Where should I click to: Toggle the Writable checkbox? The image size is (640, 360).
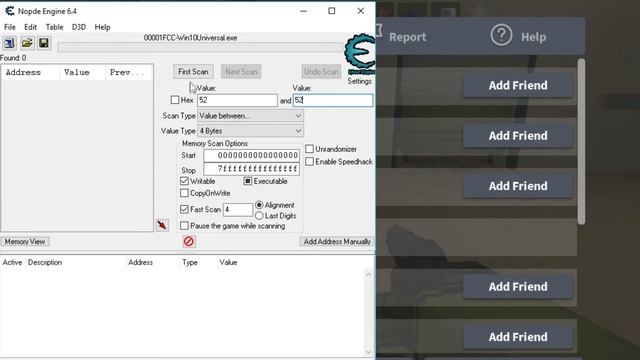coord(184,181)
